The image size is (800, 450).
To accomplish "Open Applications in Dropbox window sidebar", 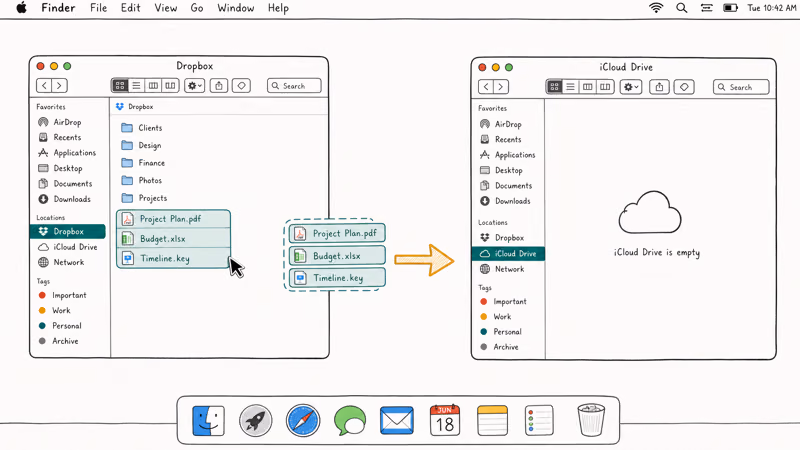I will (x=67, y=153).
